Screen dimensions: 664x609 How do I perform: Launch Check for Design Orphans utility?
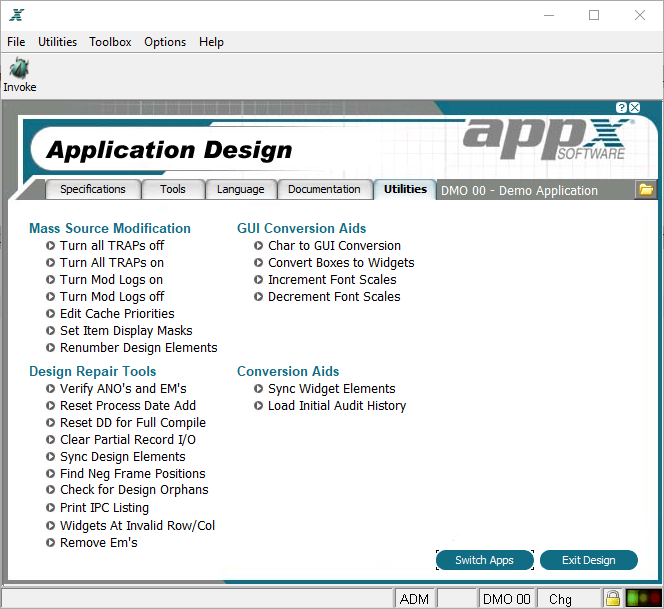point(134,490)
